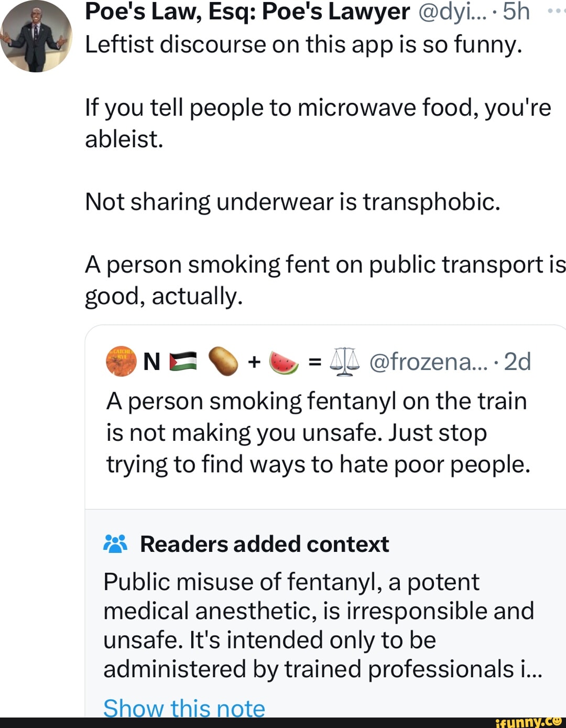
Task: Click the 2d quoted tweet timestamp
Action: 517,362
